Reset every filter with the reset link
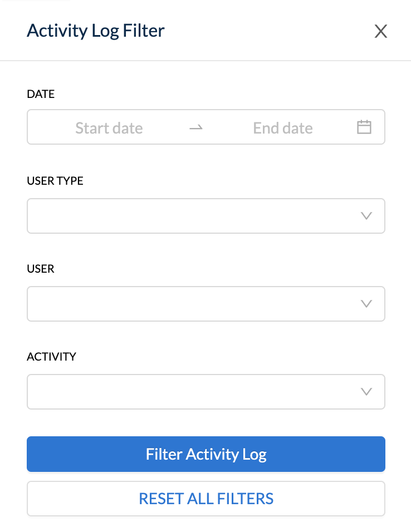411x532 pixels. (x=206, y=499)
